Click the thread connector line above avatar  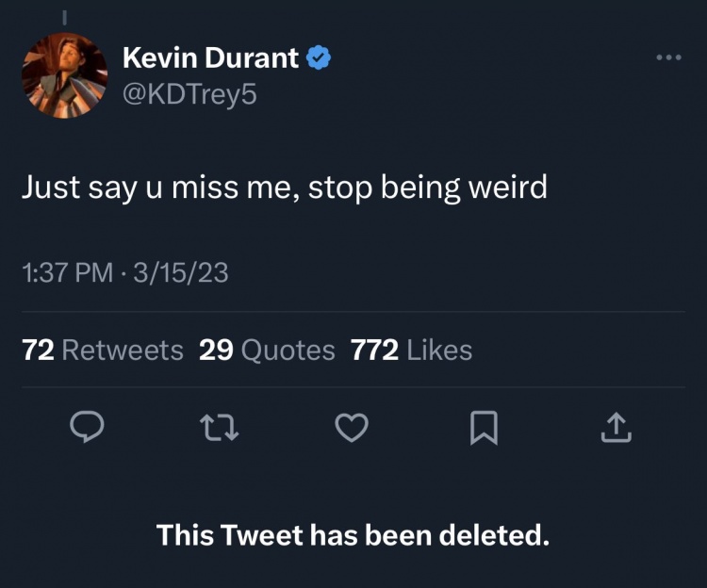pos(64,17)
